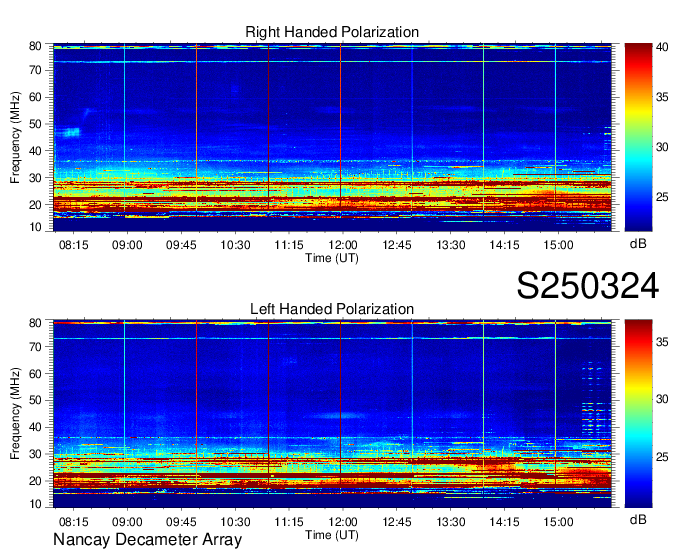This screenshot has height=552, width=680.
Task: Click the 12:45 tick of lower plot
Action: (396, 522)
